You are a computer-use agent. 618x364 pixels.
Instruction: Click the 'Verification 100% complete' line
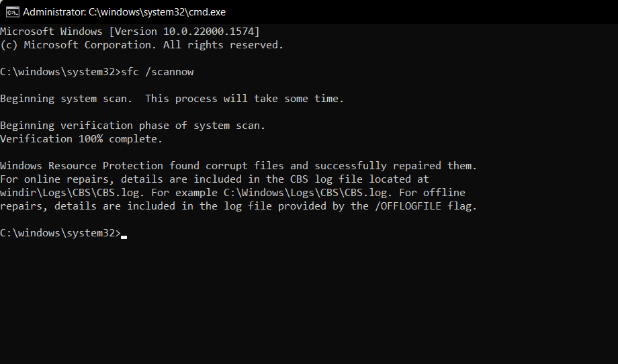click(81, 139)
